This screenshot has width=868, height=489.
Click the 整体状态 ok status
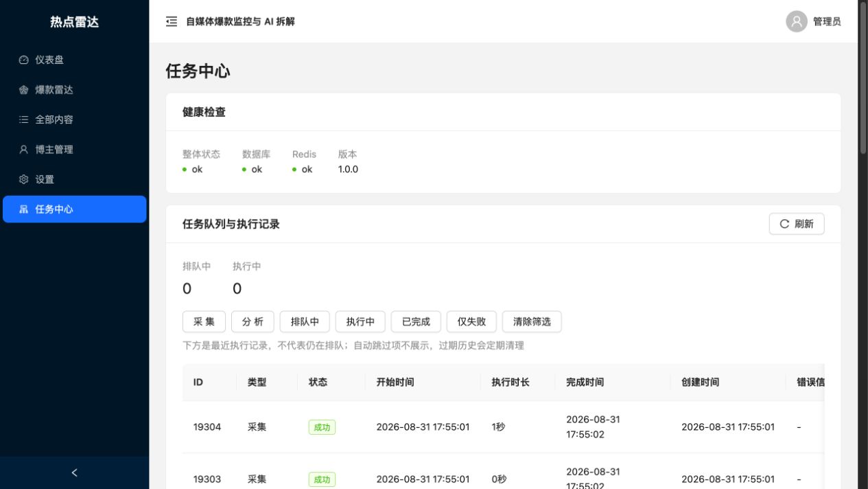click(x=192, y=169)
